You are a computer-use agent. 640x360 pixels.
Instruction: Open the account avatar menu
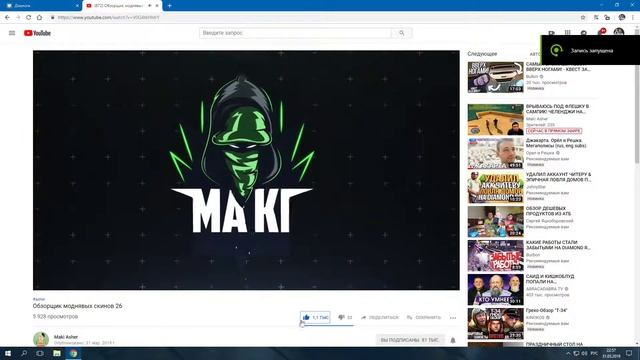point(619,33)
